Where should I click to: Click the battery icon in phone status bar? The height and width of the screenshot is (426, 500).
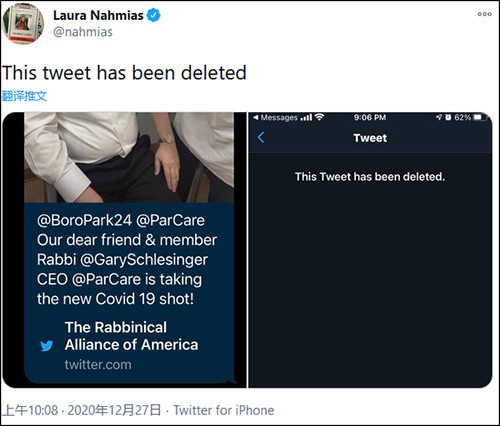pyautogui.click(x=480, y=117)
